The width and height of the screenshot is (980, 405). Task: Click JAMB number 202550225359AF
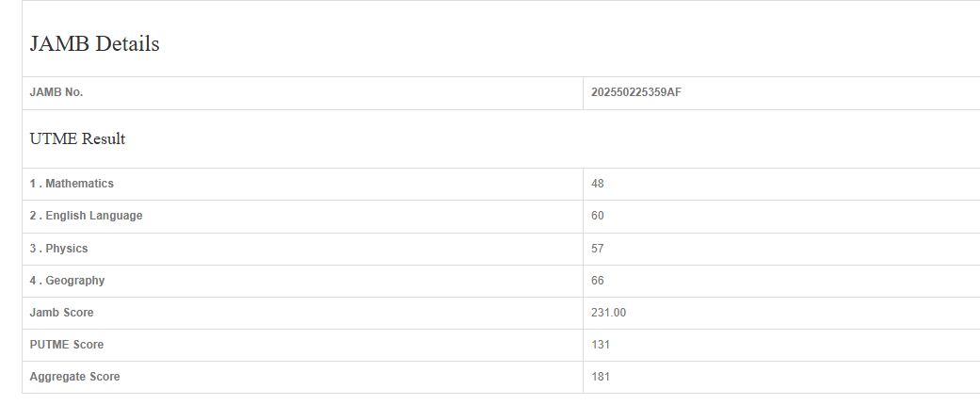pyautogui.click(x=636, y=92)
